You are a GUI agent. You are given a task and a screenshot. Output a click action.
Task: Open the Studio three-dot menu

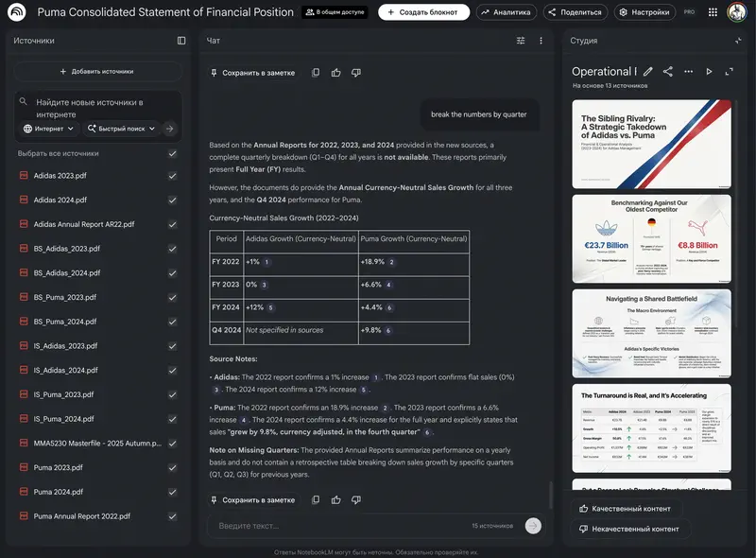tap(689, 70)
